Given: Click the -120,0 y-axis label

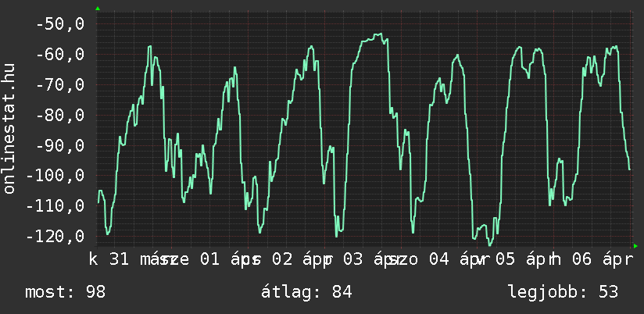Looking at the screenshot, I should 55,236.
